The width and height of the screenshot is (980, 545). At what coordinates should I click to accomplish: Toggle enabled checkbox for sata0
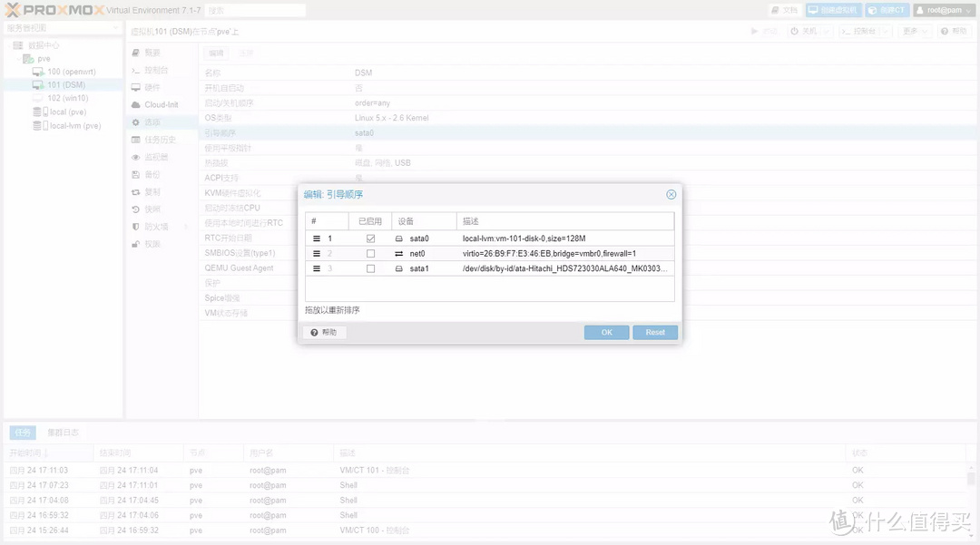pos(370,238)
